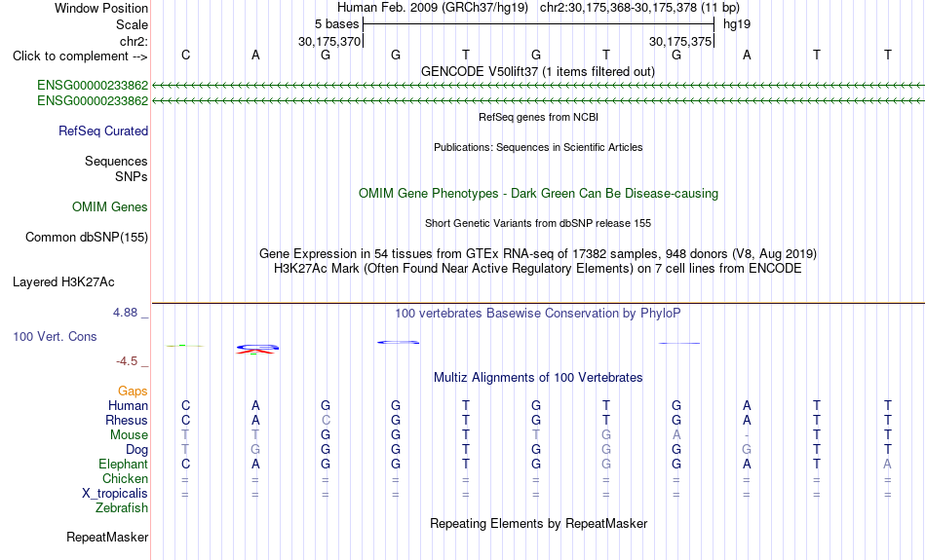Click the C base in the complement row
Image resolution: width=926 pixels, height=560 pixels.
click(185, 55)
